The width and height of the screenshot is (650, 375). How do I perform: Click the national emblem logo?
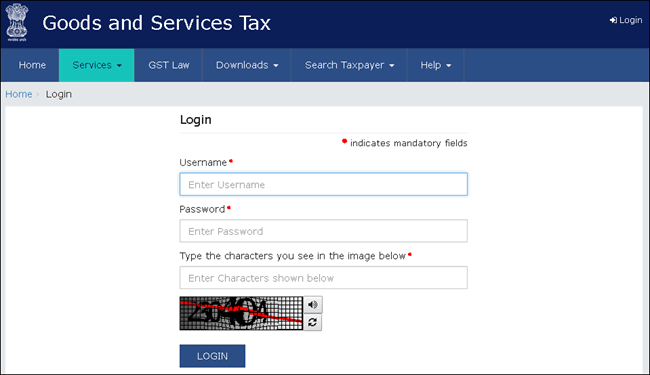coord(17,22)
